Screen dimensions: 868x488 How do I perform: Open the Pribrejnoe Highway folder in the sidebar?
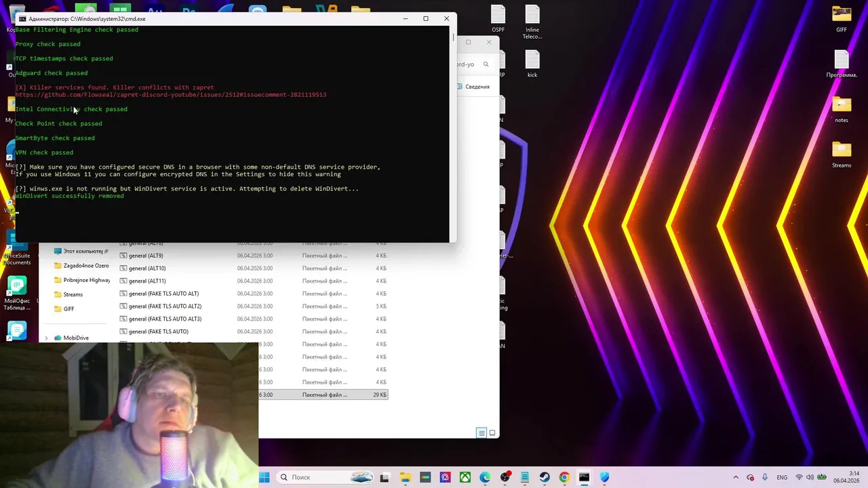coord(81,280)
